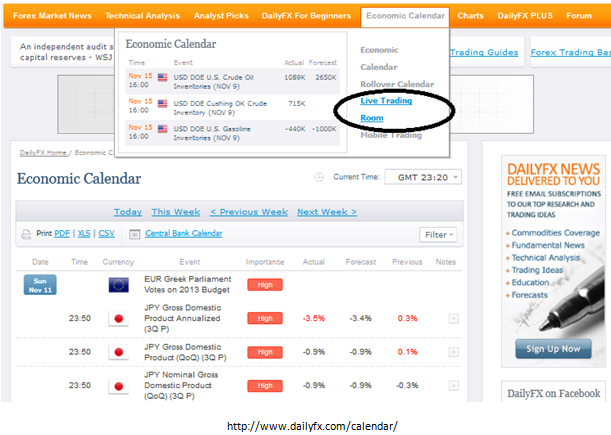The image size is (611, 435).
Task: Go to Previous Week
Action: click(249, 212)
